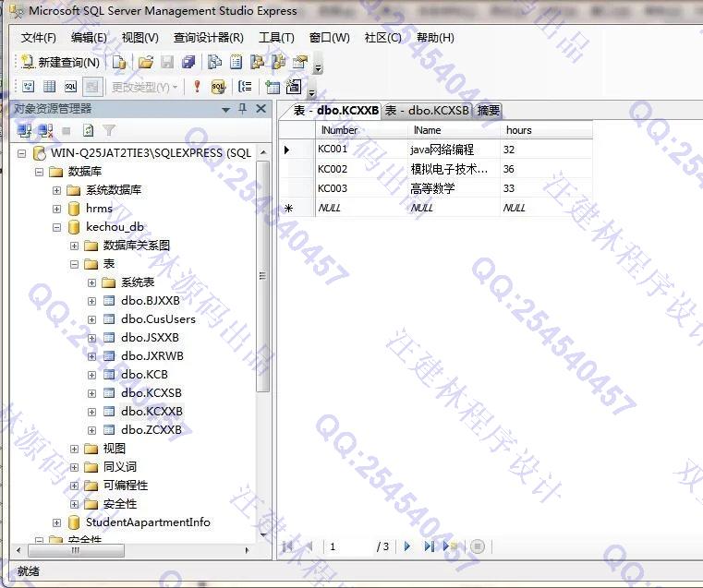Click the red Execute SQL exclamation icon

(x=197, y=86)
